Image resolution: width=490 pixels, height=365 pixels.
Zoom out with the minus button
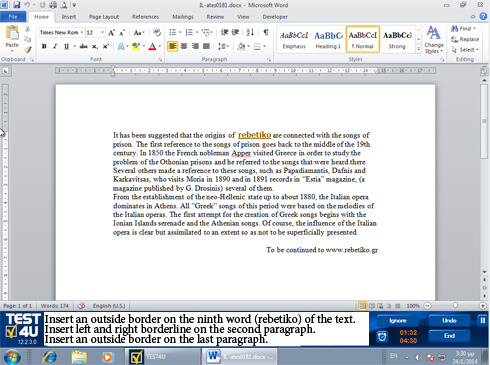[427, 305]
